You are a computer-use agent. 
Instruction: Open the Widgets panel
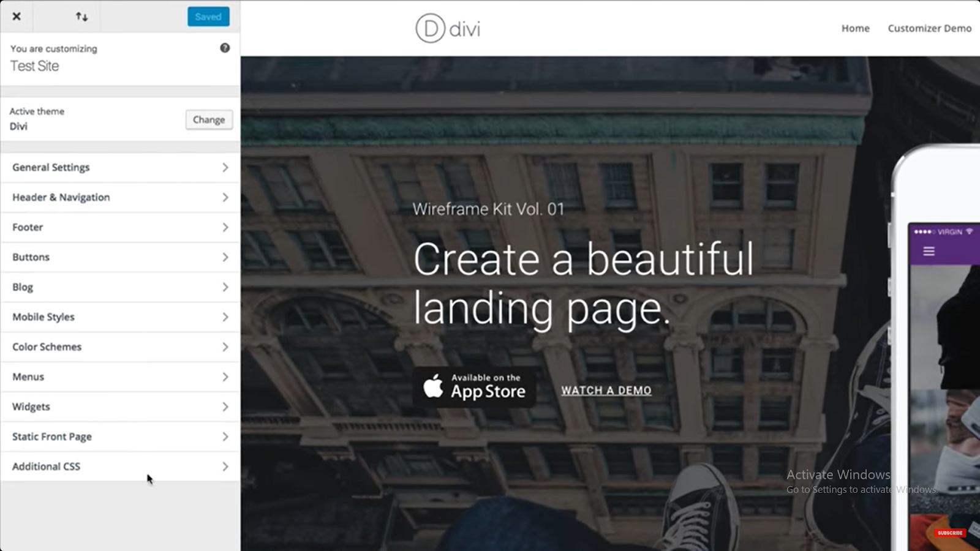click(x=120, y=407)
